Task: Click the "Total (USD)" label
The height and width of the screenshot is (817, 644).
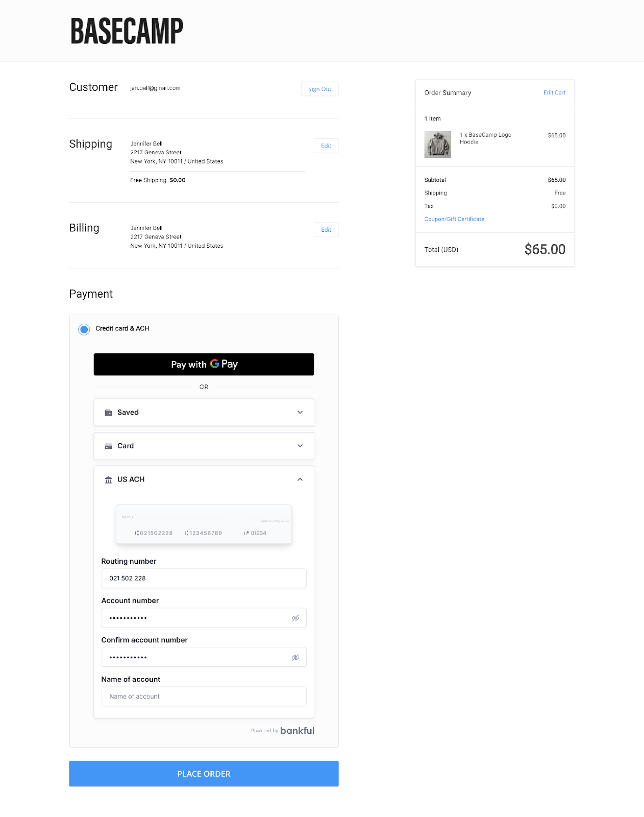Action: point(441,250)
